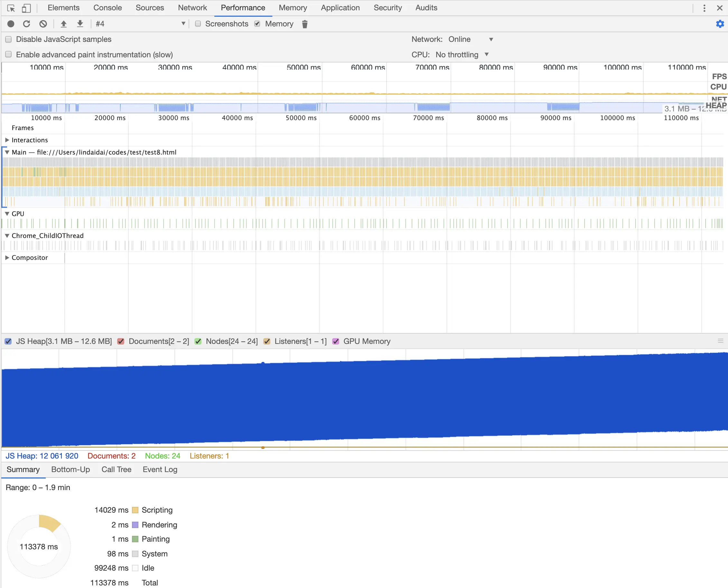The image size is (728, 588).
Task: Open the DevTools three-dot menu
Action: pyautogui.click(x=704, y=8)
